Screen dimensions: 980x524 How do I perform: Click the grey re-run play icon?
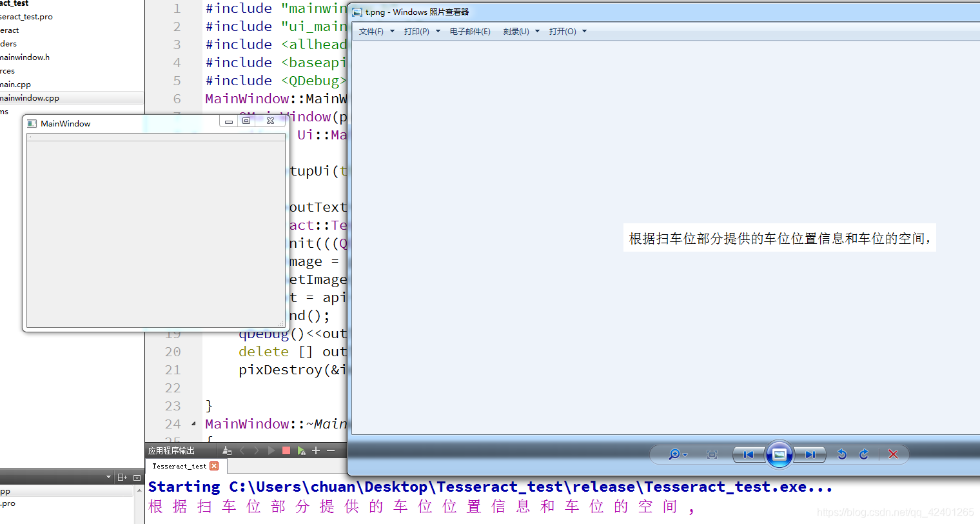[271, 450]
